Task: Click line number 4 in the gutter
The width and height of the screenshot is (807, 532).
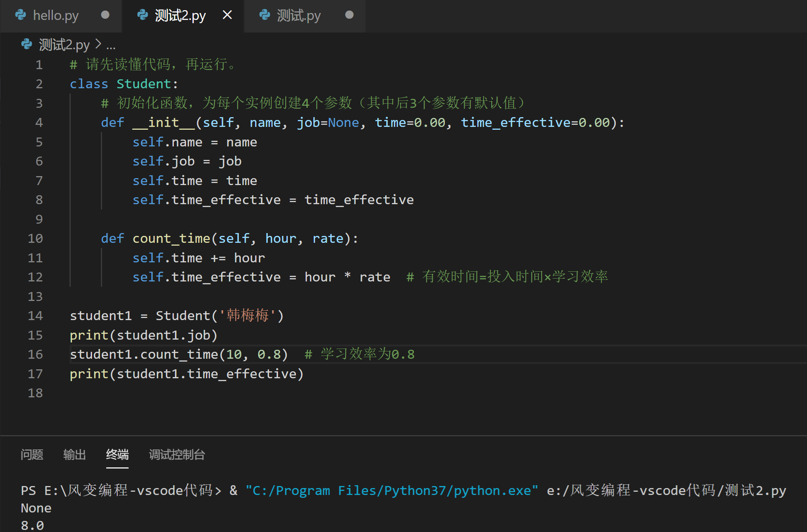Action: (39, 122)
